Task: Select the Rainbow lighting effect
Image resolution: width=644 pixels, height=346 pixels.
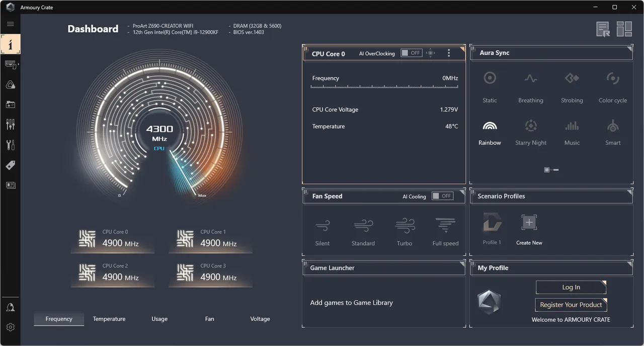Action: tap(490, 133)
